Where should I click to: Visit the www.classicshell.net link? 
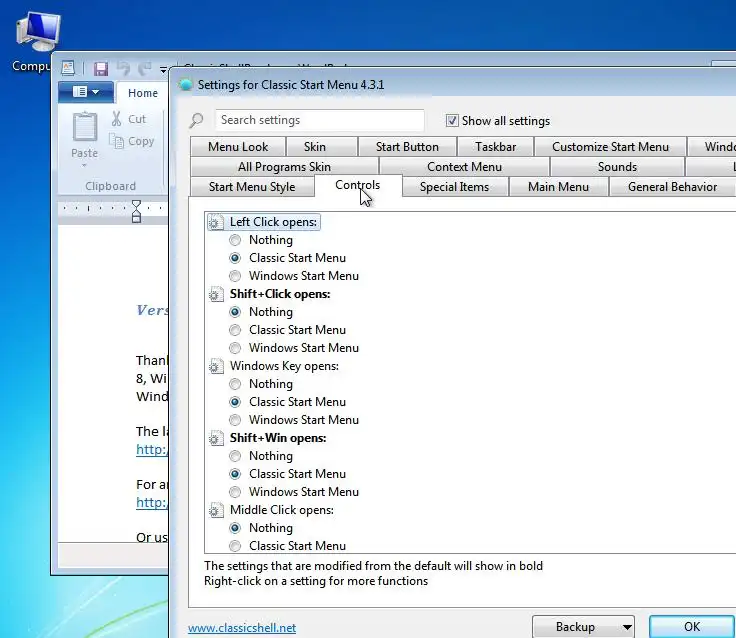tap(242, 628)
